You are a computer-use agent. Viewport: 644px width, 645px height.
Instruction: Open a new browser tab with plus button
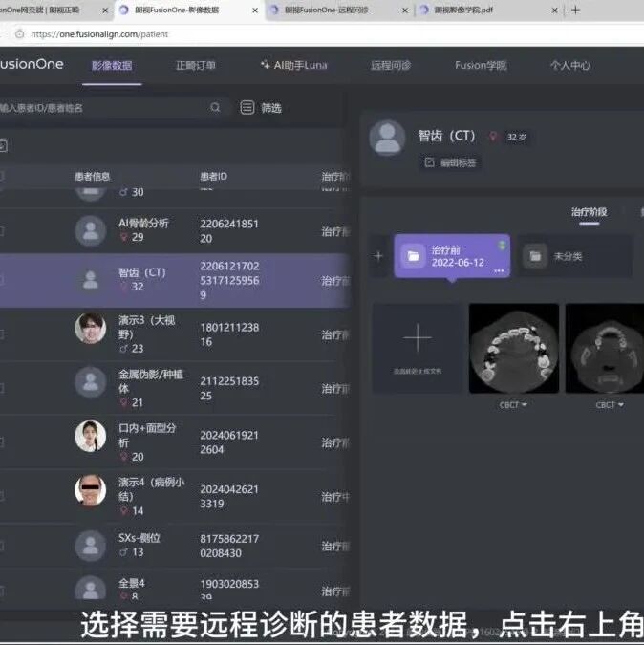tap(575, 10)
